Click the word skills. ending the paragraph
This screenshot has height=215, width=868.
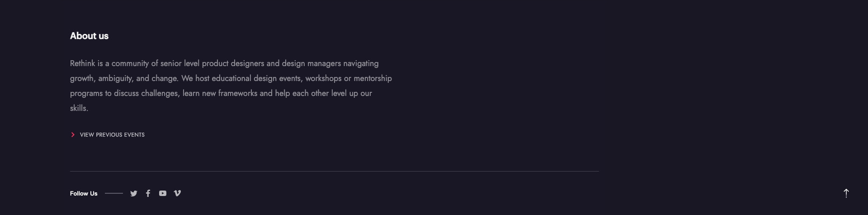pos(79,108)
